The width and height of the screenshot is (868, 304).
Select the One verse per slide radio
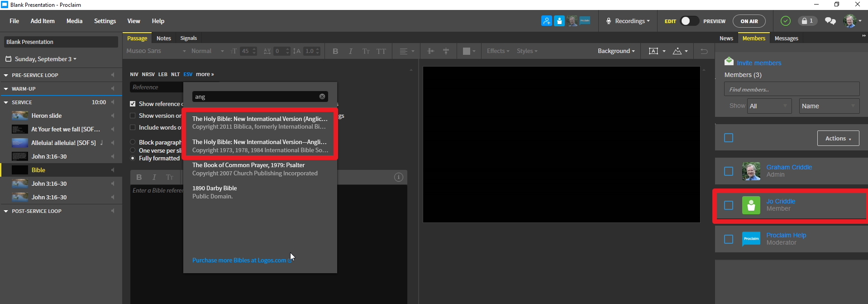tap(133, 150)
